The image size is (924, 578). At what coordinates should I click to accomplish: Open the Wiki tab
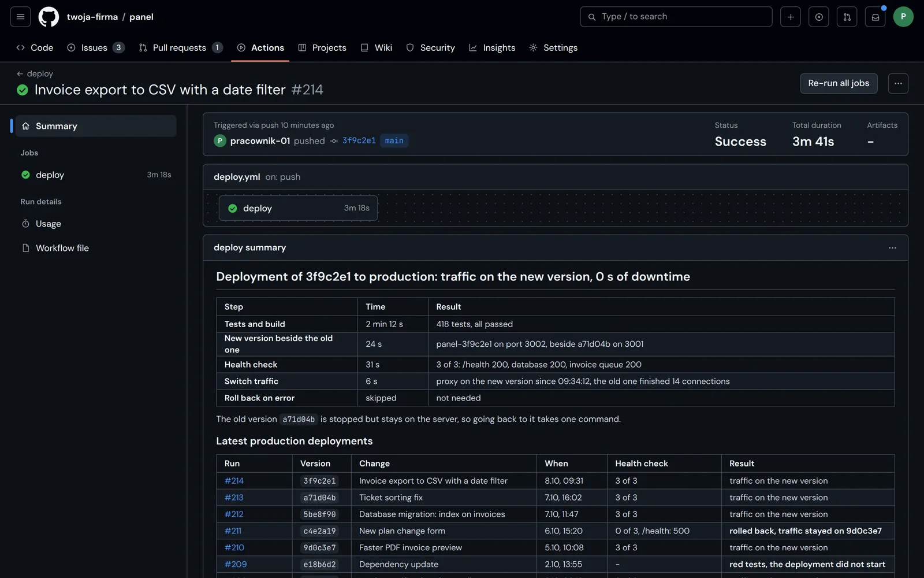click(x=376, y=47)
